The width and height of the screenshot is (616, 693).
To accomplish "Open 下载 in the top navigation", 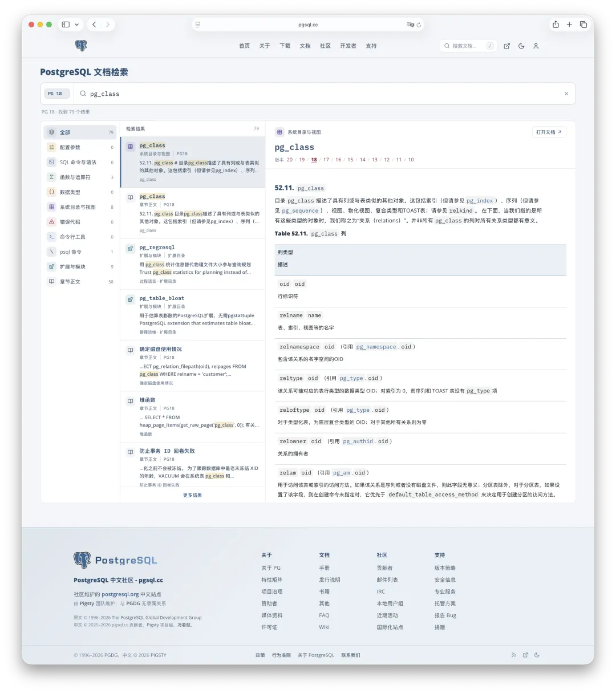I will (285, 46).
